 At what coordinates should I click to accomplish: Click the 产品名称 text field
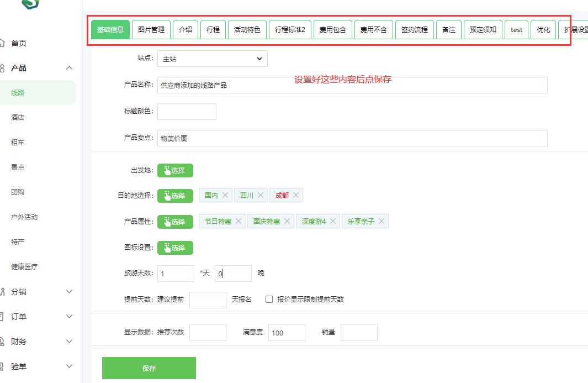pos(352,86)
